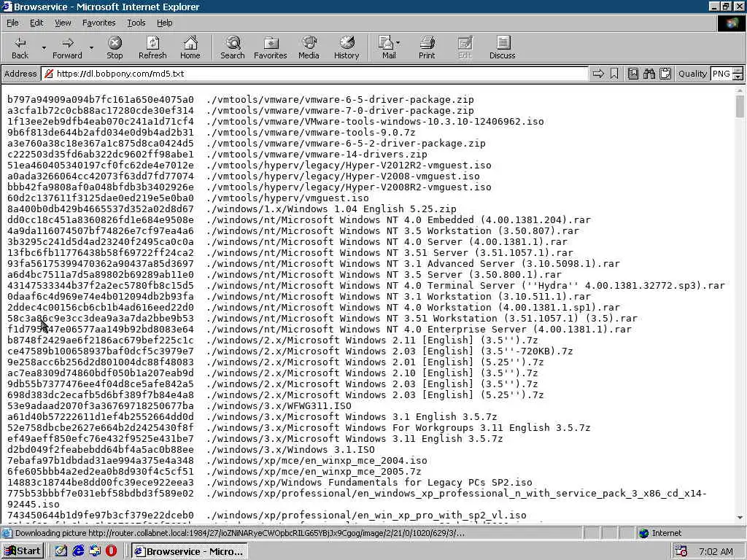The height and width of the screenshot is (560, 747).
Task: Open the Windows Start menu
Action: 23,551
